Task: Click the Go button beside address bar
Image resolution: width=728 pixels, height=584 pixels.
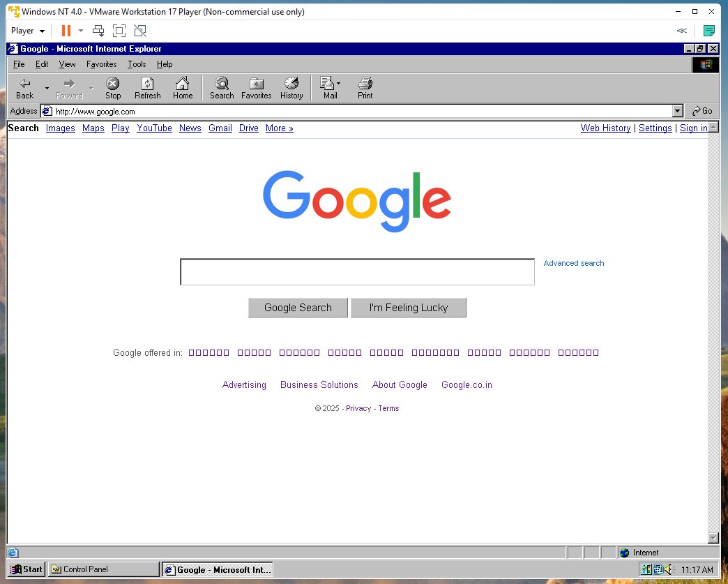Action: click(702, 111)
